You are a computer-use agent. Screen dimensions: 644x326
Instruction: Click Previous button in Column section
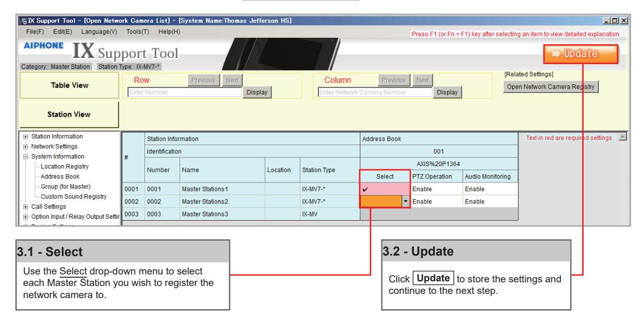click(x=393, y=80)
